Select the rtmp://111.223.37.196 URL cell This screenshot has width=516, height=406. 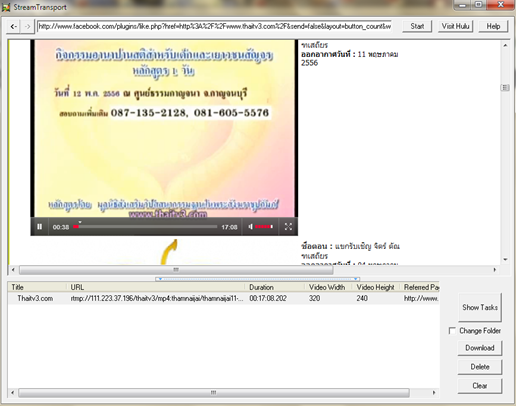[x=157, y=298]
